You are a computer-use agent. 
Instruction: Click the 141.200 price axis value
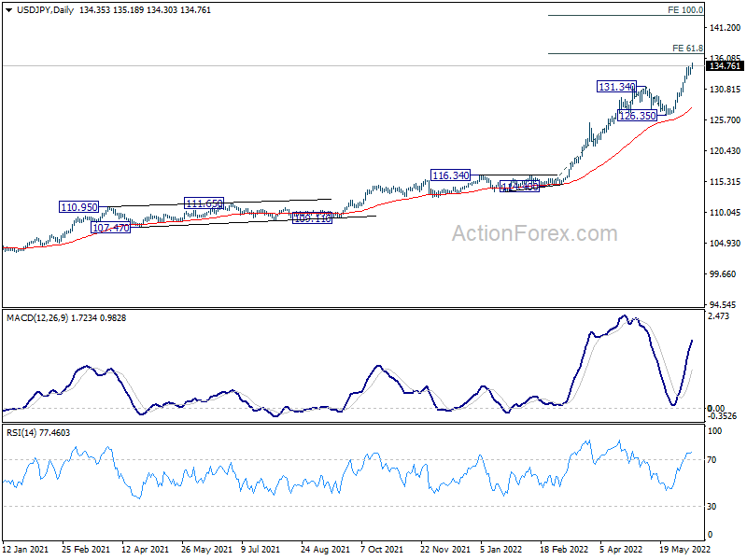[724, 29]
